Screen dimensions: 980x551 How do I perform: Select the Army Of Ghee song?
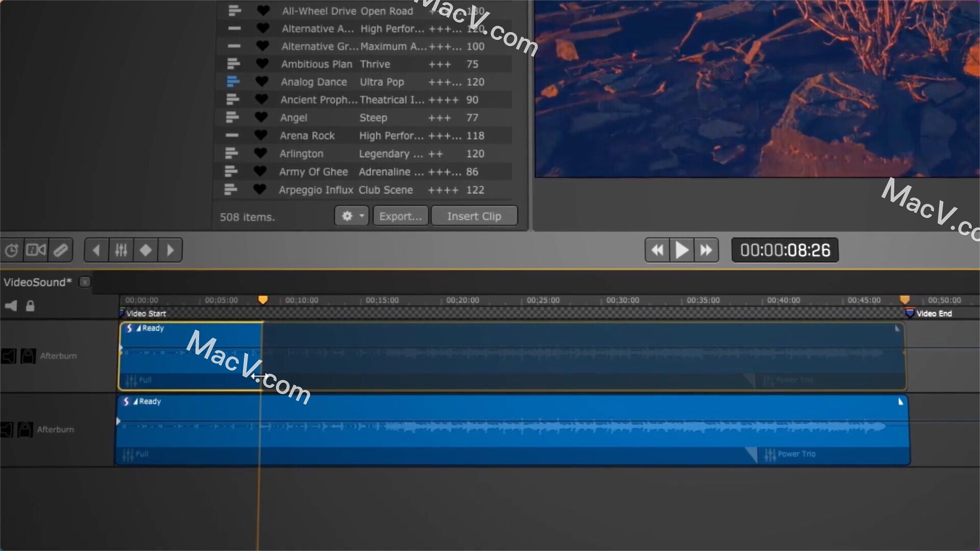point(363,172)
